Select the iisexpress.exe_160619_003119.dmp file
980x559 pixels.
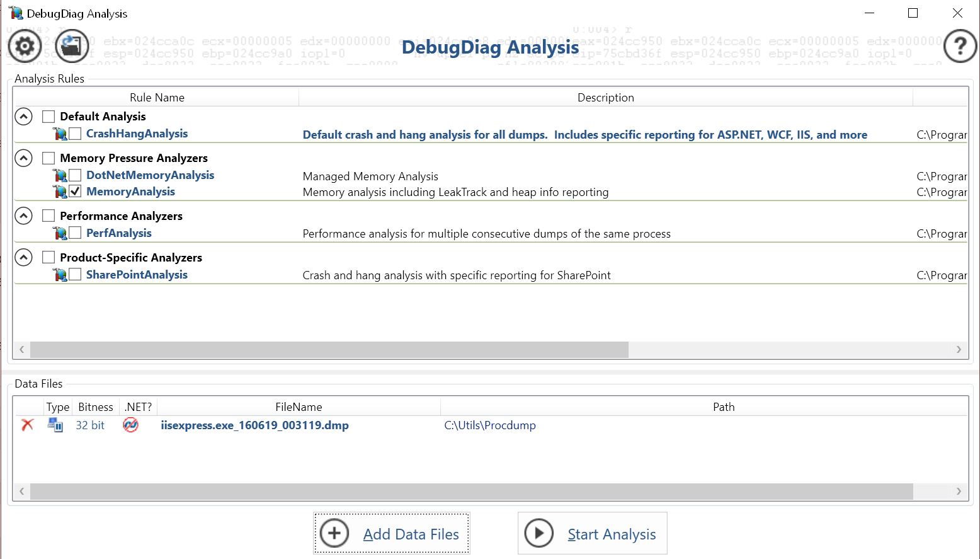point(254,425)
